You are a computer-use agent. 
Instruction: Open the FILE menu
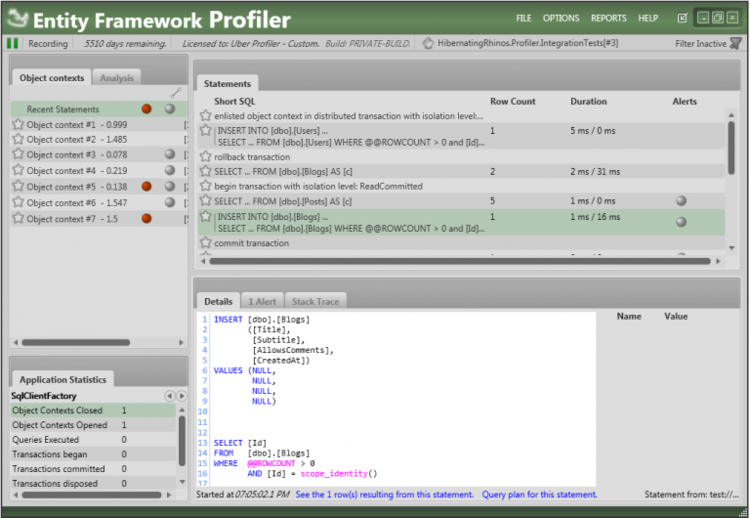524,18
